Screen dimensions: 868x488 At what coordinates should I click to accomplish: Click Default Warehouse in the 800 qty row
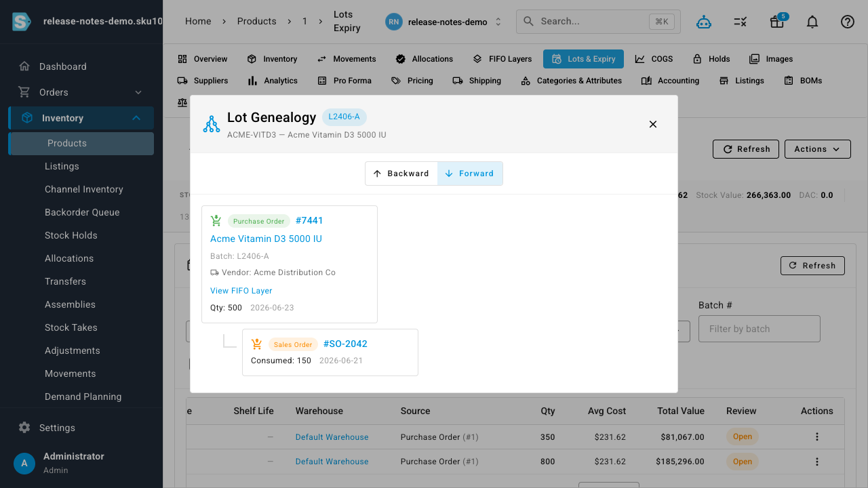(x=332, y=462)
